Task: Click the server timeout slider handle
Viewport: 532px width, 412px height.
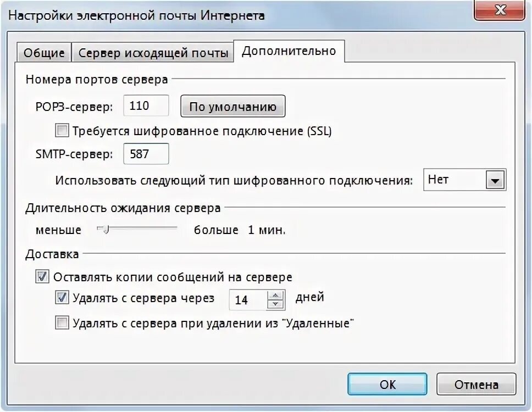Action: pos(105,230)
